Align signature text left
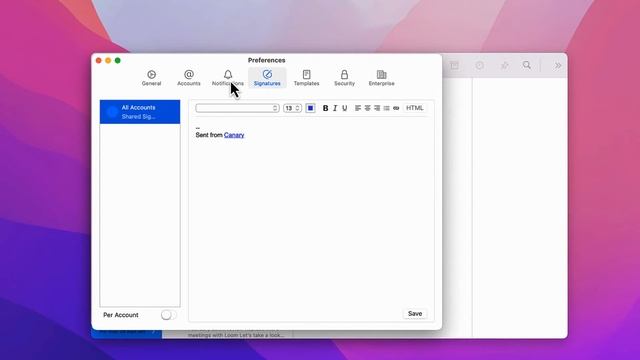The height and width of the screenshot is (360, 640). [x=358, y=108]
